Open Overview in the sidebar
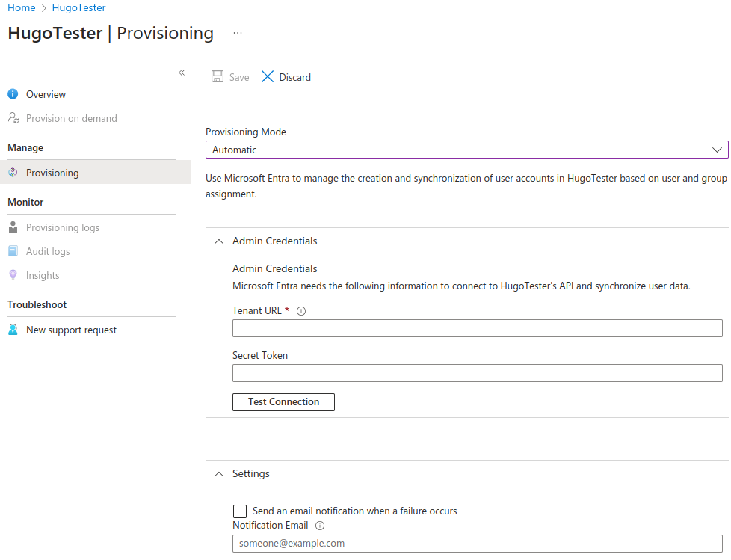Viewport: 731px width, 560px height. coord(46,94)
